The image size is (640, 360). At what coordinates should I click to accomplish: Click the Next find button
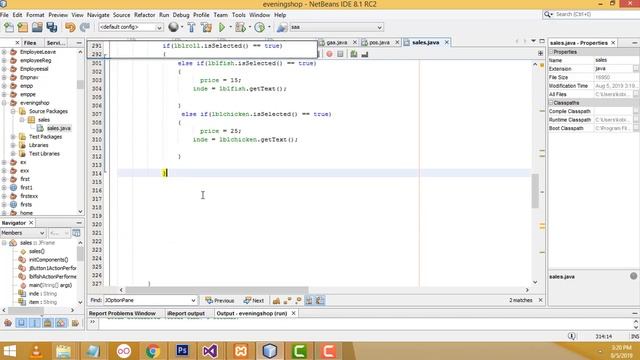254,300
